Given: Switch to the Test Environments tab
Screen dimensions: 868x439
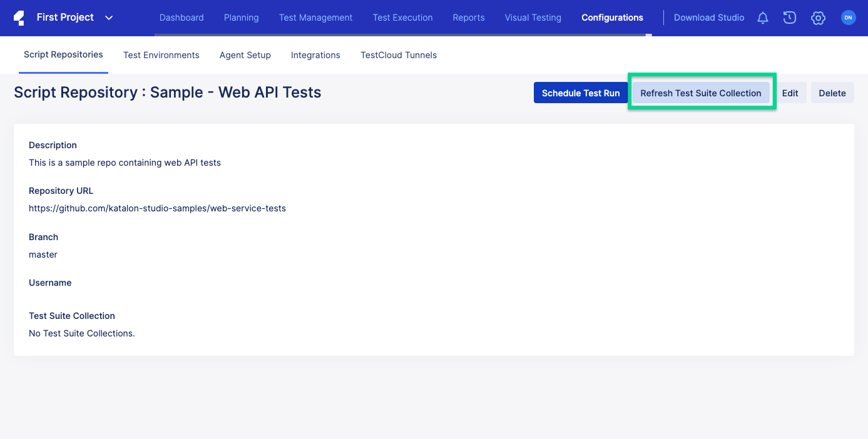Looking at the screenshot, I should pos(161,55).
